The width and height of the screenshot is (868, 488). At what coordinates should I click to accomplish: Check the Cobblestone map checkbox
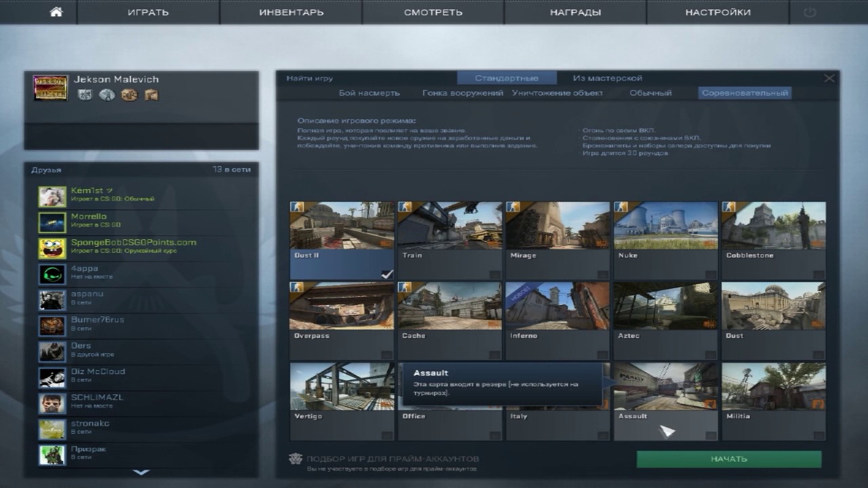click(x=819, y=274)
